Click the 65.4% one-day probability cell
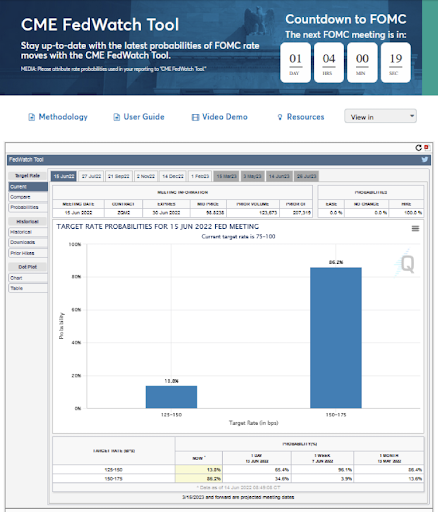 tap(257, 469)
